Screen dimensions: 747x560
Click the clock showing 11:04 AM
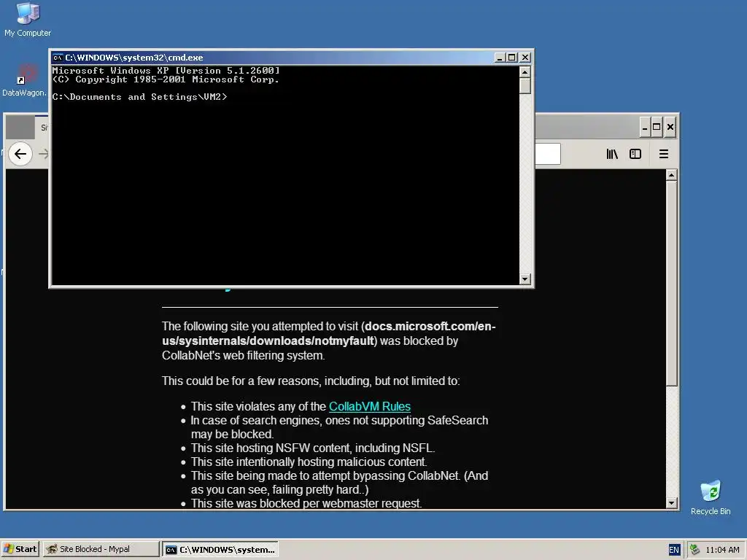[x=722, y=550]
